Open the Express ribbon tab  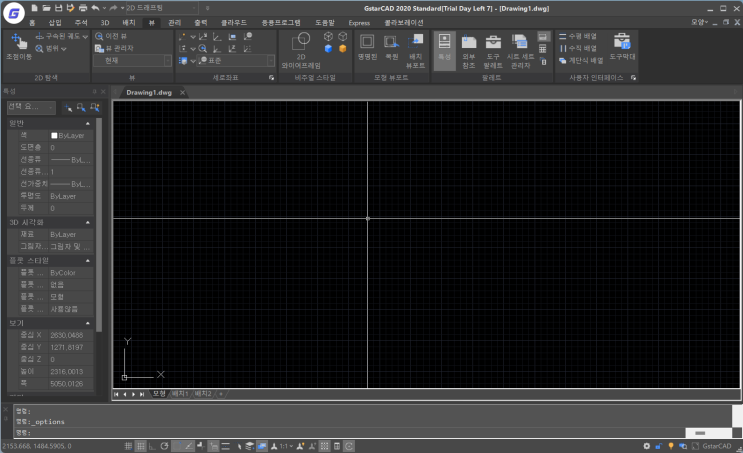tap(359, 23)
